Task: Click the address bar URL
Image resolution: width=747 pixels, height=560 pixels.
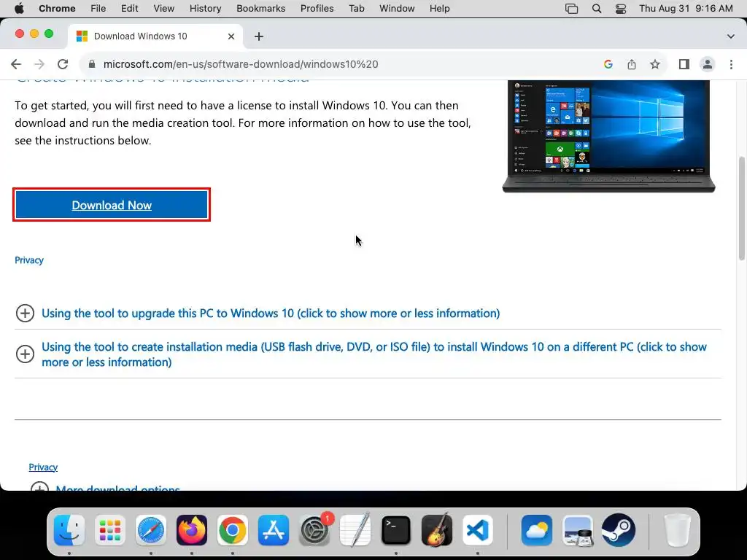Action: [x=241, y=64]
